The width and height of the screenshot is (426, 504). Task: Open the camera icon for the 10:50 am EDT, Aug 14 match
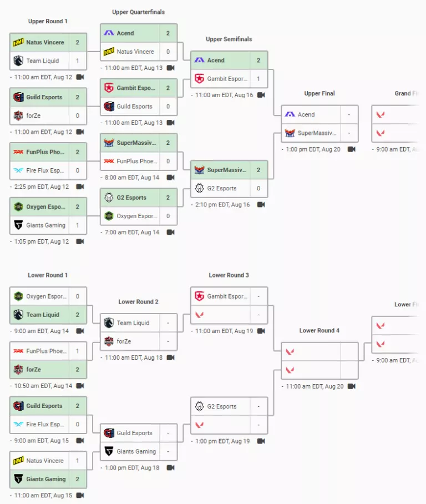pyautogui.click(x=80, y=385)
